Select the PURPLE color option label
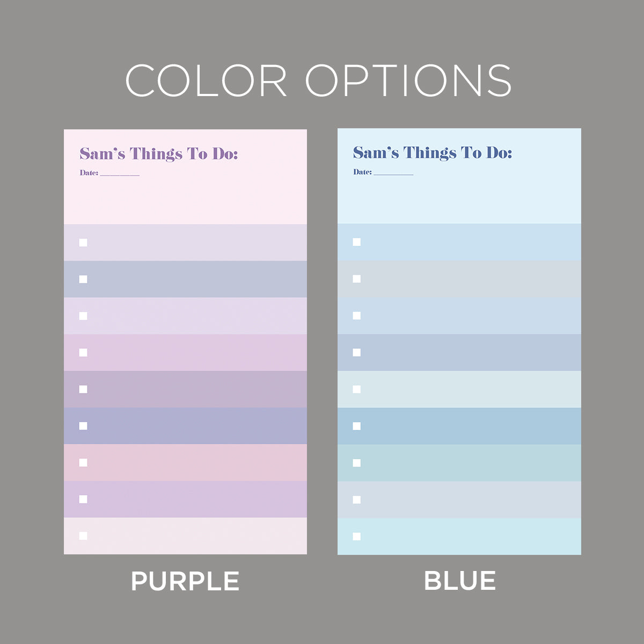Screen dimensions: 644x644 click(185, 581)
